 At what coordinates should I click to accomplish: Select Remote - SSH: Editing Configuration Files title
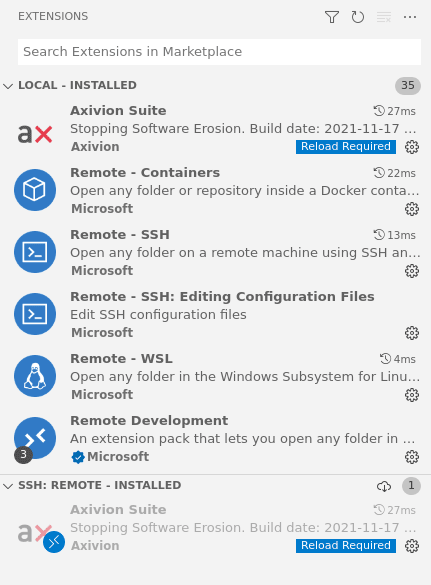[222, 297]
